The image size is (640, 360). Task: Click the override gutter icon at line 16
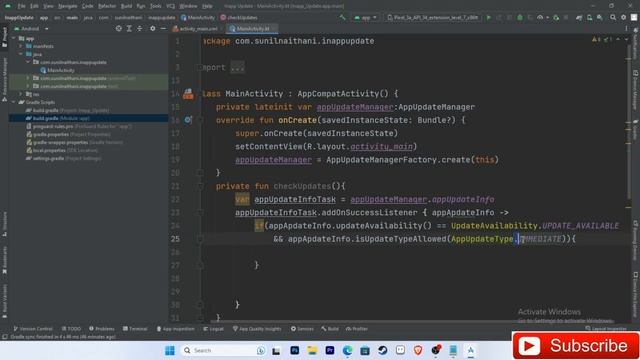click(x=187, y=120)
